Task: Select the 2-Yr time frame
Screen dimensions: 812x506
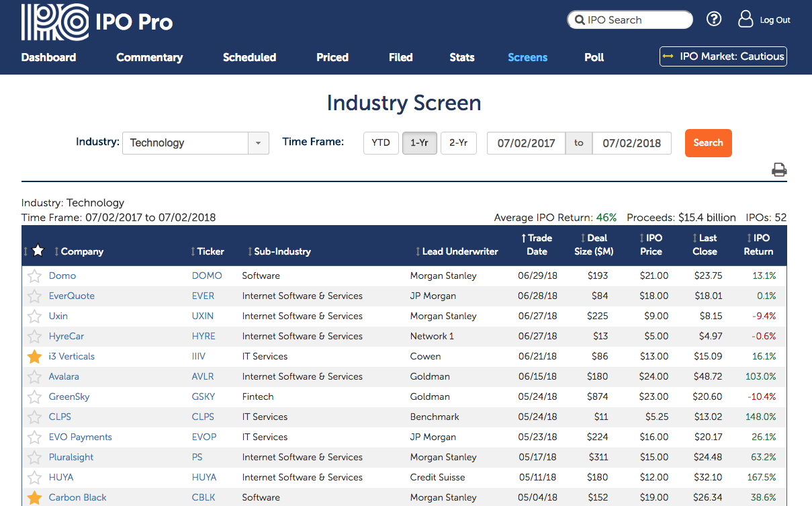Action: (x=459, y=142)
